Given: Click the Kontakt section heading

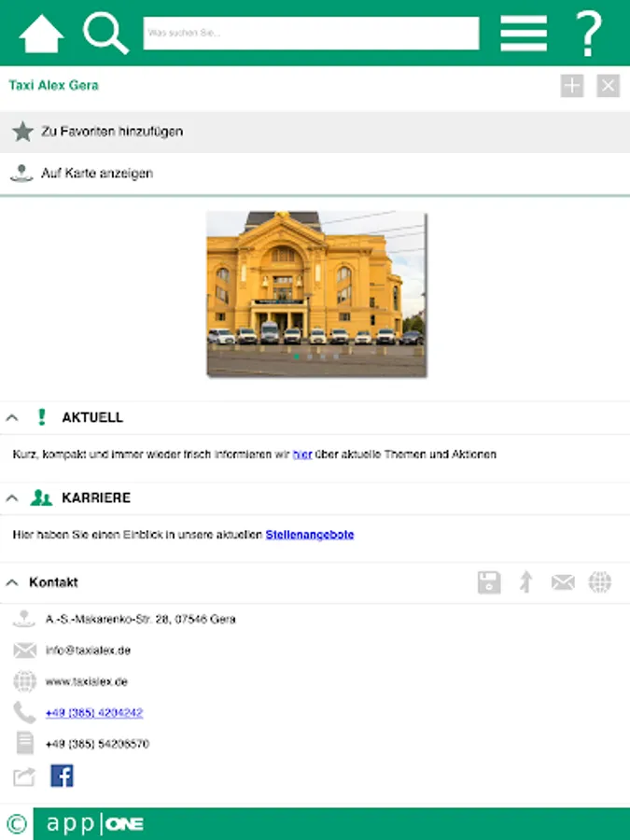Looking at the screenshot, I should point(53,582).
